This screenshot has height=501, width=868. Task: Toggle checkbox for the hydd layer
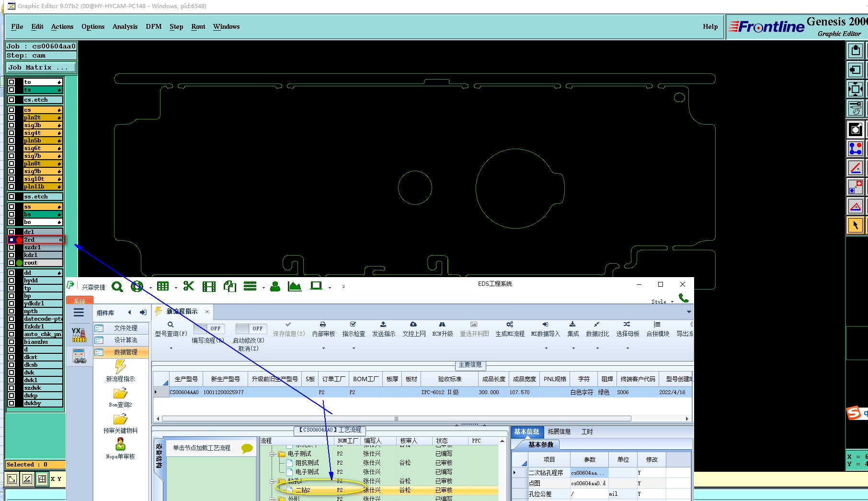click(x=11, y=280)
